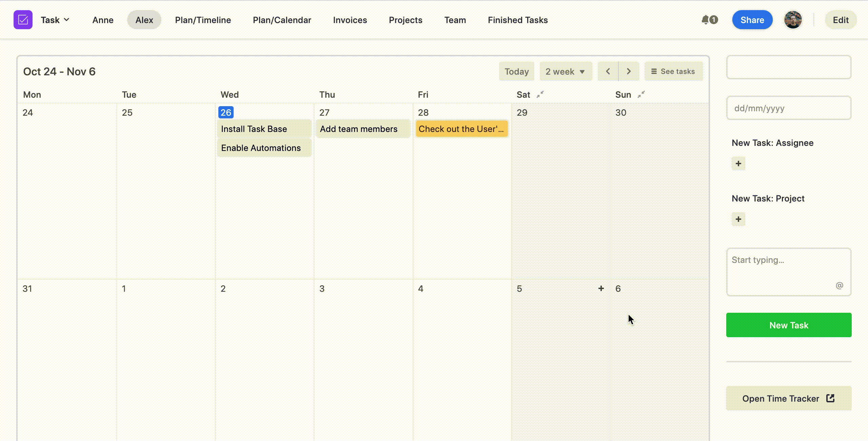
Task: Open Install Task Base event
Action: (x=264, y=129)
